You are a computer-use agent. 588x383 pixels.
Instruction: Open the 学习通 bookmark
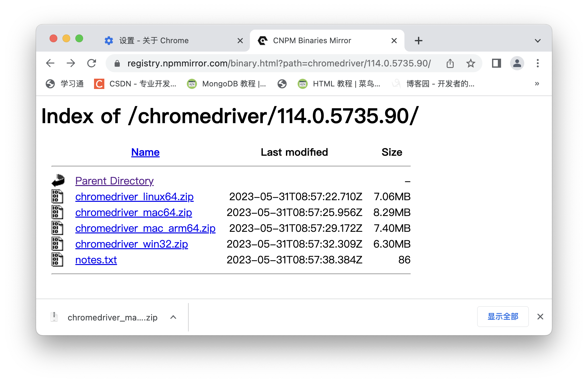tap(64, 84)
